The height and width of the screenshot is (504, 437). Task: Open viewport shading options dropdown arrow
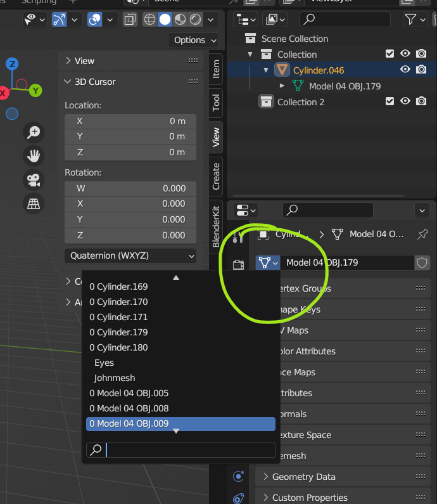tap(211, 20)
